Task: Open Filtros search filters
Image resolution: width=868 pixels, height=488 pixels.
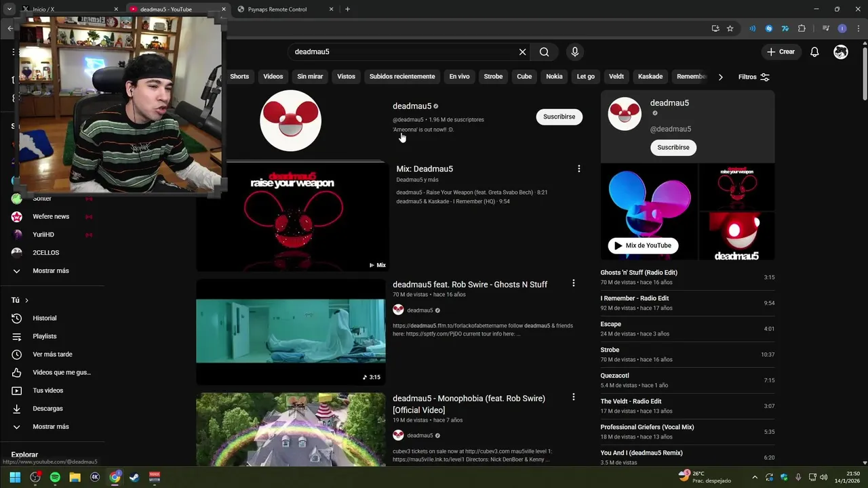Action: point(754,77)
